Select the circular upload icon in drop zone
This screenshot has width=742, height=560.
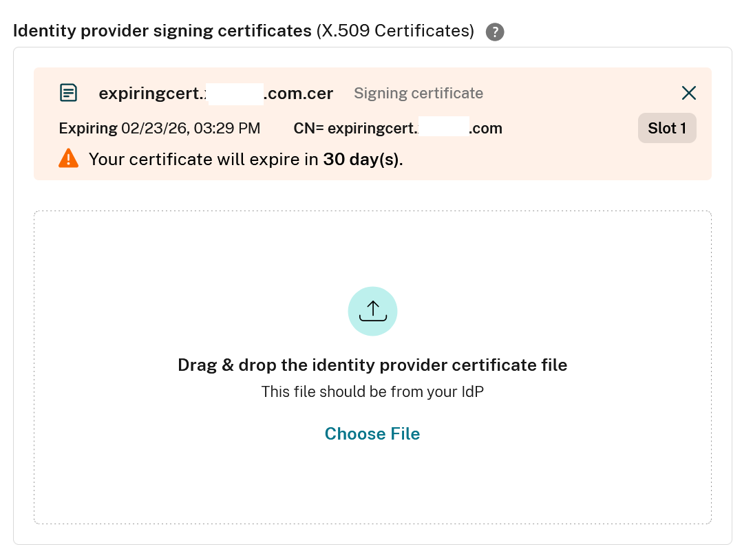tap(372, 311)
